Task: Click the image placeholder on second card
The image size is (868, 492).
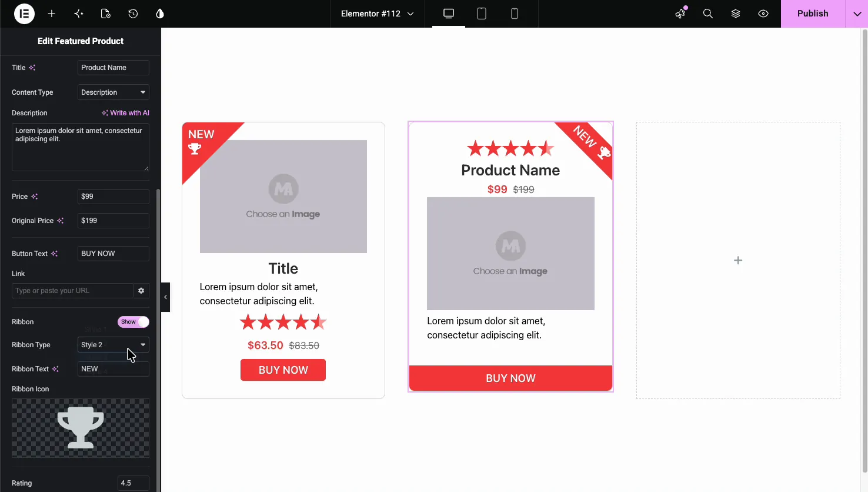Action: click(x=510, y=254)
